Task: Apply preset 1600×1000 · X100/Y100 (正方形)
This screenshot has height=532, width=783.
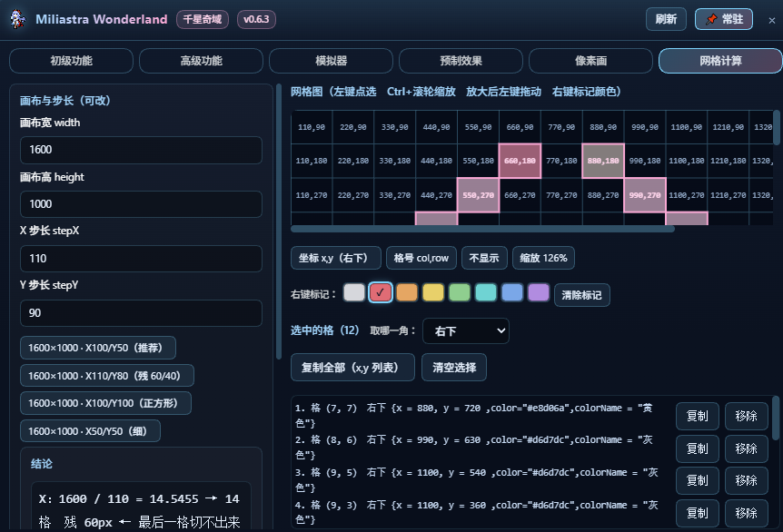Action: tap(105, 403)
